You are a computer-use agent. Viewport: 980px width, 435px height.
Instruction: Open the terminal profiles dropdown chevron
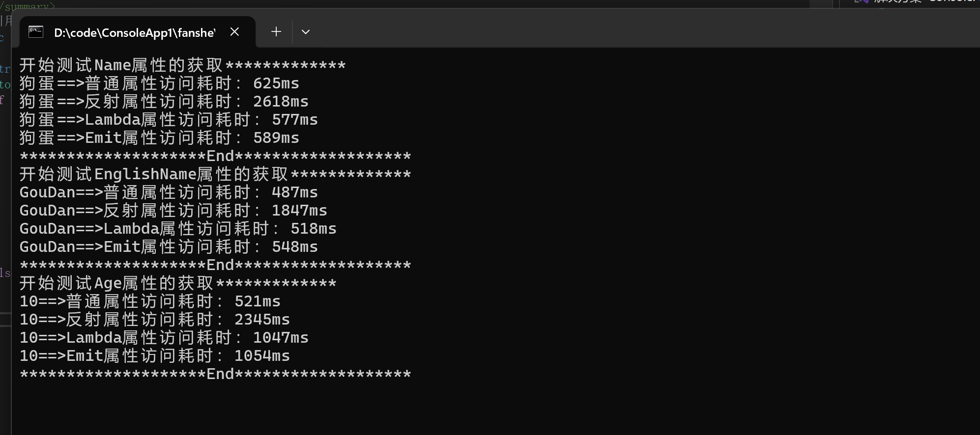click(306, 32)
